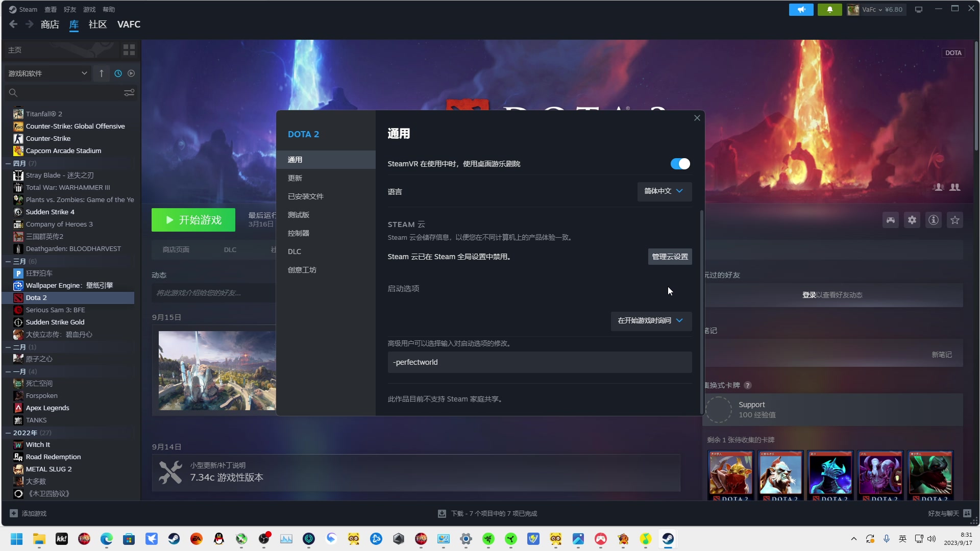Click the library grid view icon
The width and height of the screenshot is (980, 551).
tap(129, 49)
